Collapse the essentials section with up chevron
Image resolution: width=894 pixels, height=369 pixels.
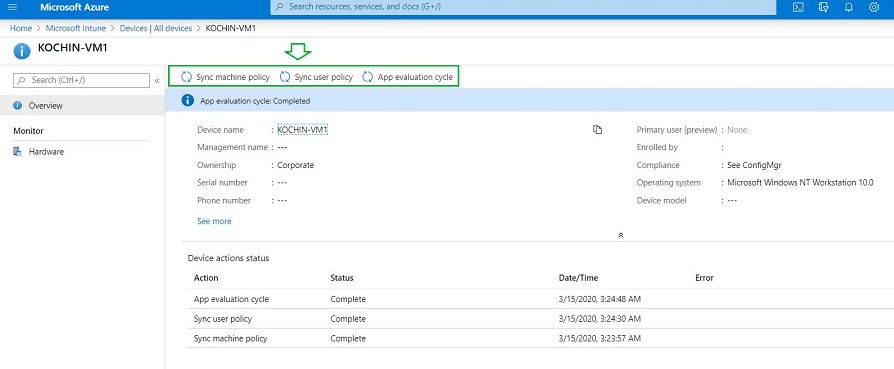[x=620, y=235]
